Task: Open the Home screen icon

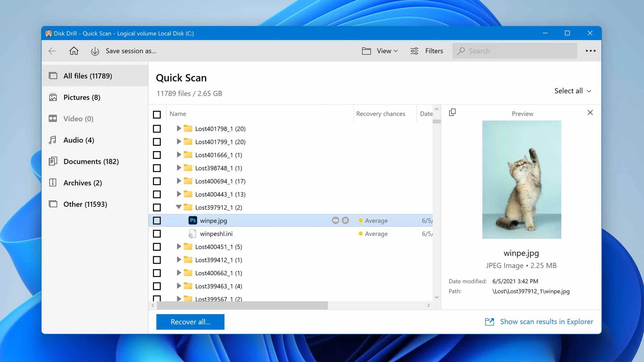Action: click(74, 51)
